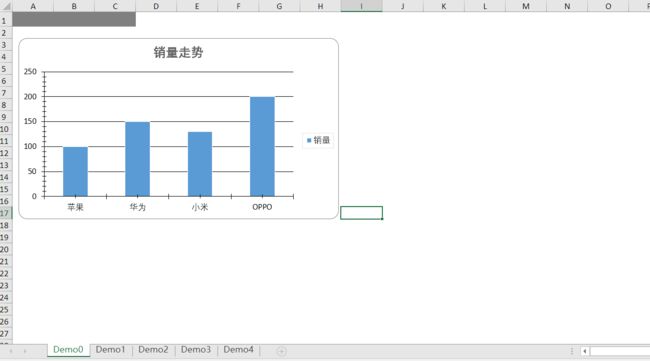This screenshot has height=361, width=650.
Task: Click the 苹果 bar in chart
Action: click(75, 172)
